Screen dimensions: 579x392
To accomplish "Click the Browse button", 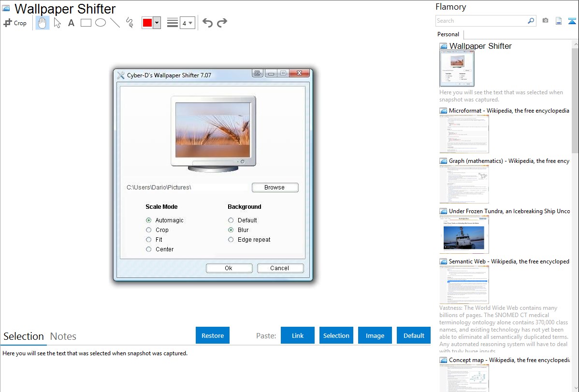I will [275, 188].
